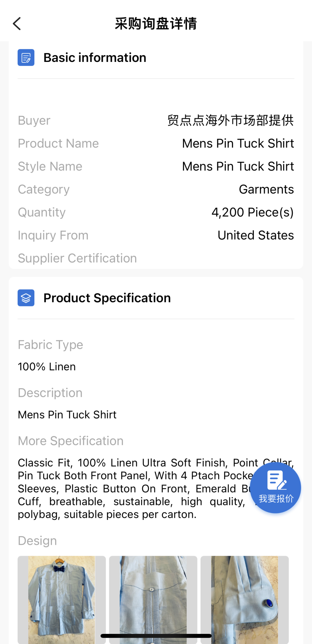The height and width of the screenshot is (644, 312).
Task: Click the Product Specification layers icon
Action: click(26, 298)
